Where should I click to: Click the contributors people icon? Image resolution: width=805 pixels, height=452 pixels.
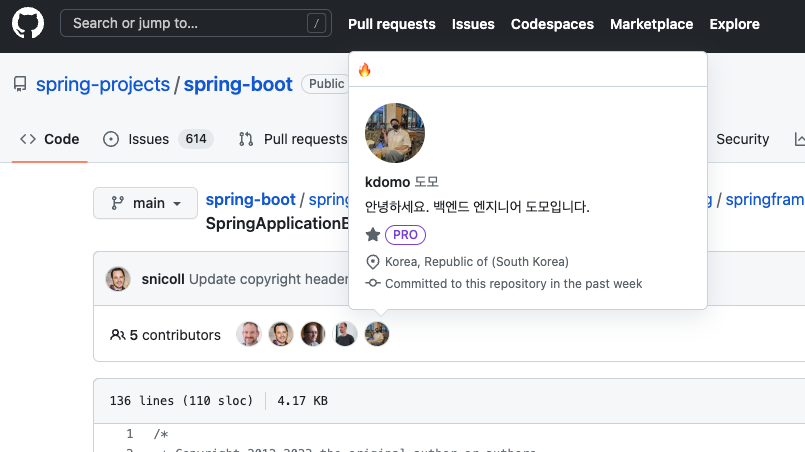pos(118,335)
